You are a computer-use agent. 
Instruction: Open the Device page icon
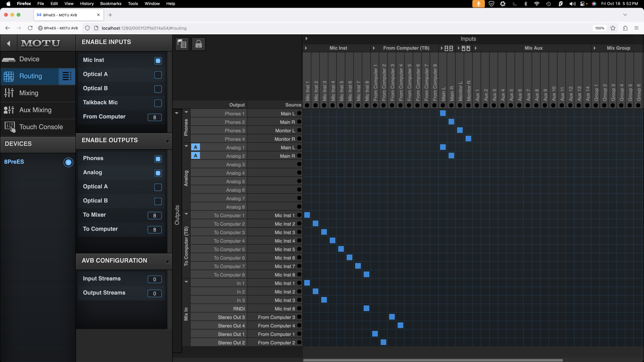9,60
